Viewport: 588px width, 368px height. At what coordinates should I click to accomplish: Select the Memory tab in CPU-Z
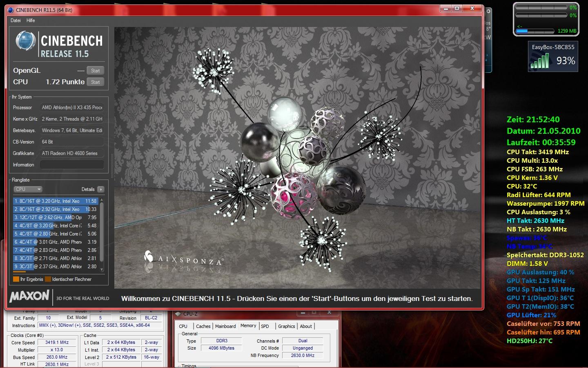click(248, 325)
